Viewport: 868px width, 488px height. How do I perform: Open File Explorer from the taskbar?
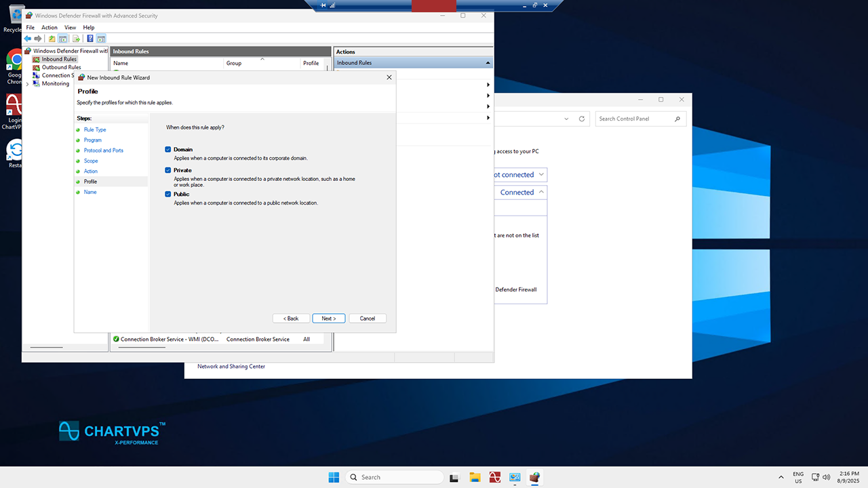point(475,477)
